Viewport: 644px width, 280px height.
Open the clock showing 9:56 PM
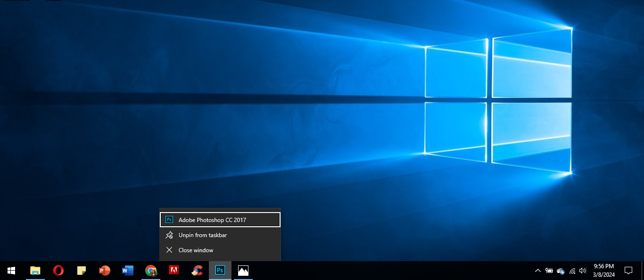(604, 271)
